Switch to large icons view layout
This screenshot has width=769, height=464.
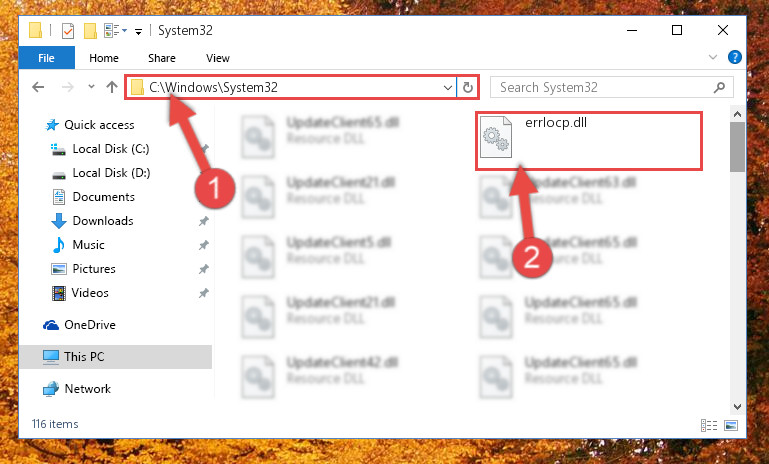tap(731, 425)
